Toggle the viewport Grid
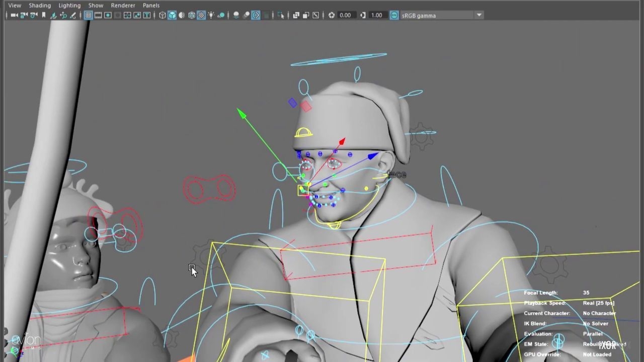The image size is (644, 362). coord(88,15)
